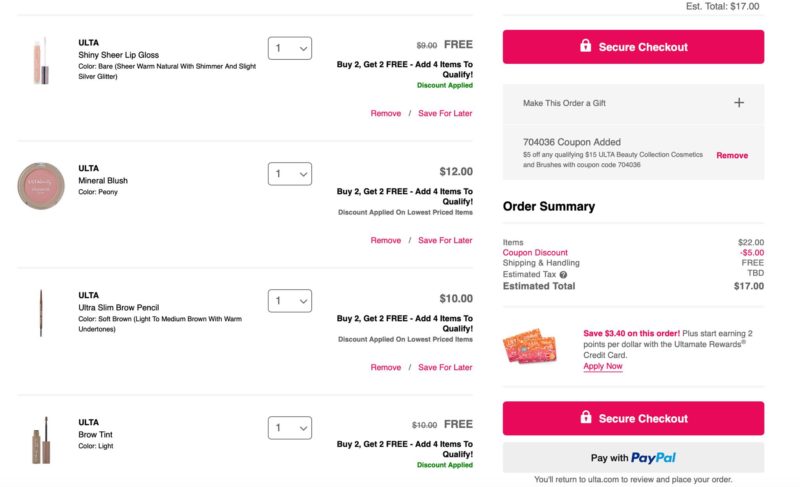
Task: Remove the 704036 coupon
Action: 731,156
